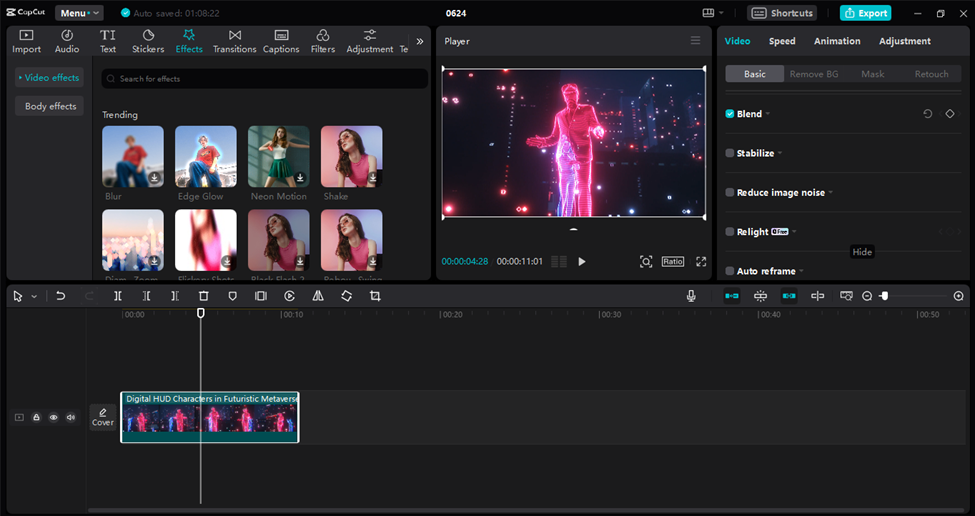The height and width of the screenshot is (516, 975).
Task: Click the Undo arrow in timeline toolbar
Action: [60, 296]
